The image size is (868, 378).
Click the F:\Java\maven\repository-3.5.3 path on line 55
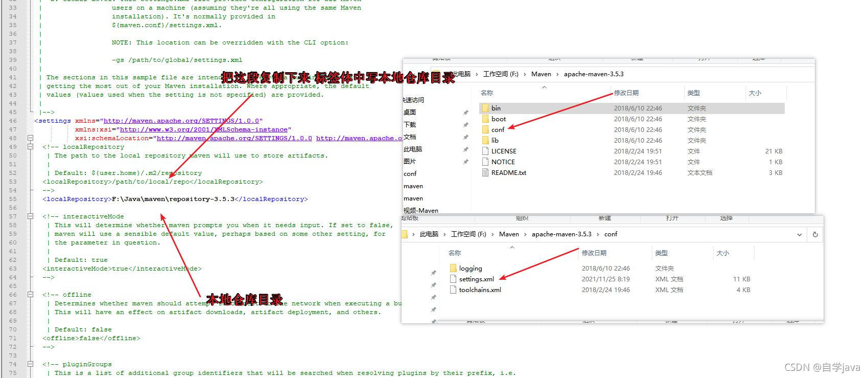pyautogui.click(x=173, y=199)
